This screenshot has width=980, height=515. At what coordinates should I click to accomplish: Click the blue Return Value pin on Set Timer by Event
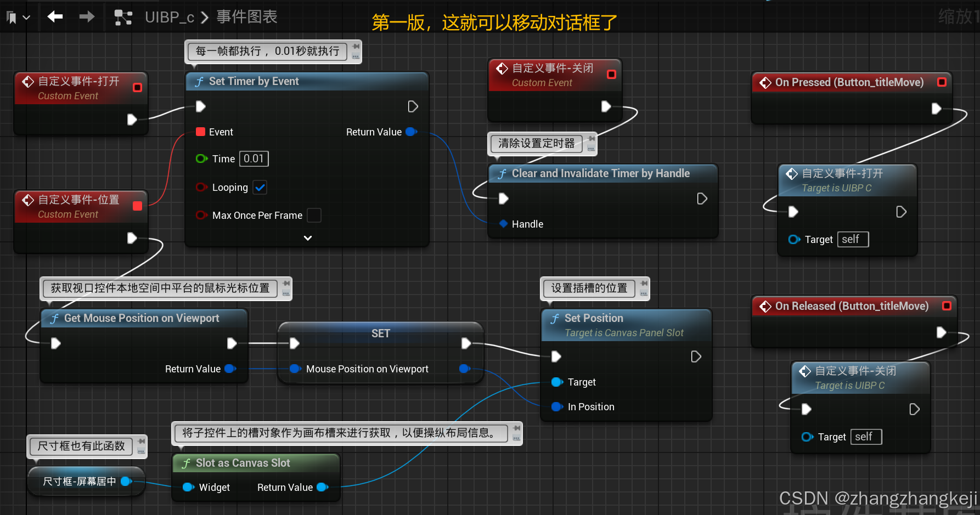click(411, 132)
